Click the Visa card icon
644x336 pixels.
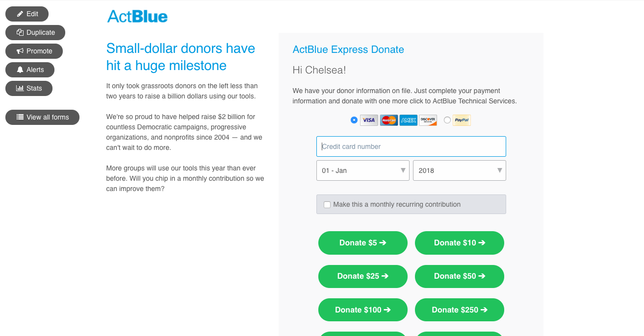point(369,120)
